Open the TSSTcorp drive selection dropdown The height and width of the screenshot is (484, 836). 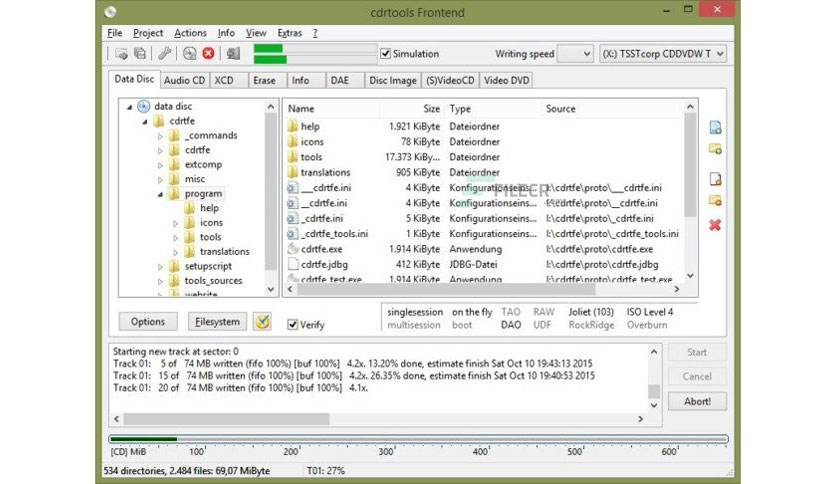(x=663, y=54)
